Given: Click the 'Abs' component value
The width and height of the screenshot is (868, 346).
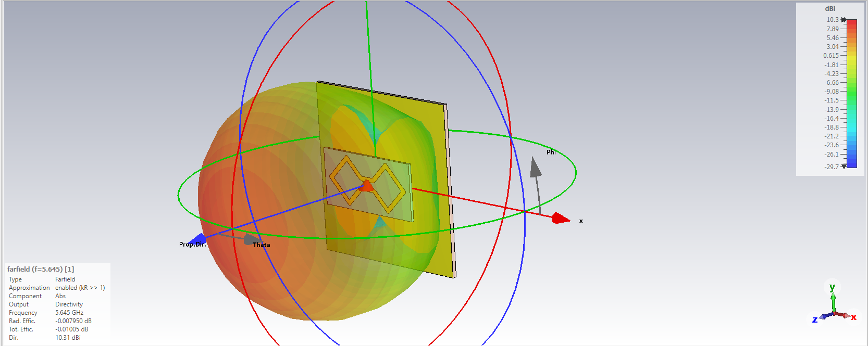Looking at the screenshot, I should tap(60, 296).
